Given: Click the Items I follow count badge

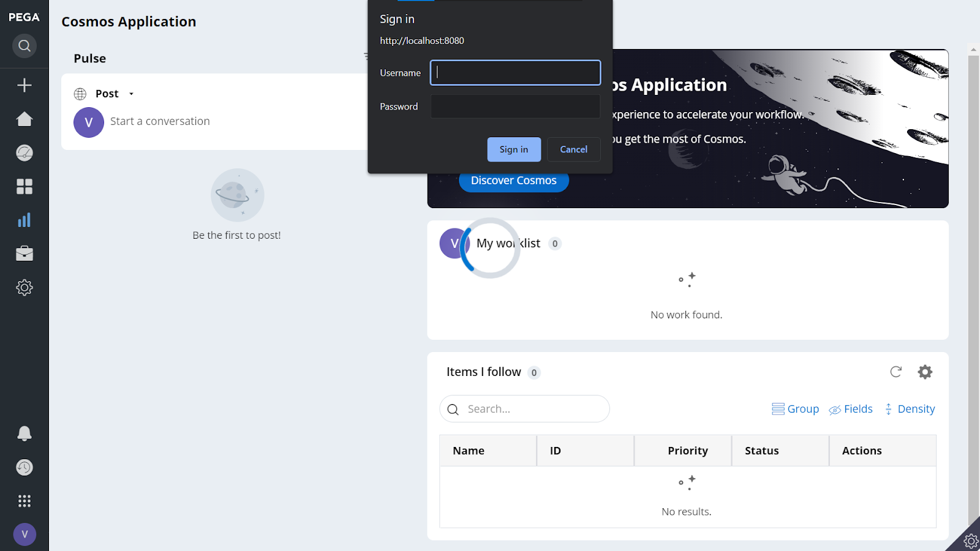Looking at the screenshot, I should coord(534,372).
